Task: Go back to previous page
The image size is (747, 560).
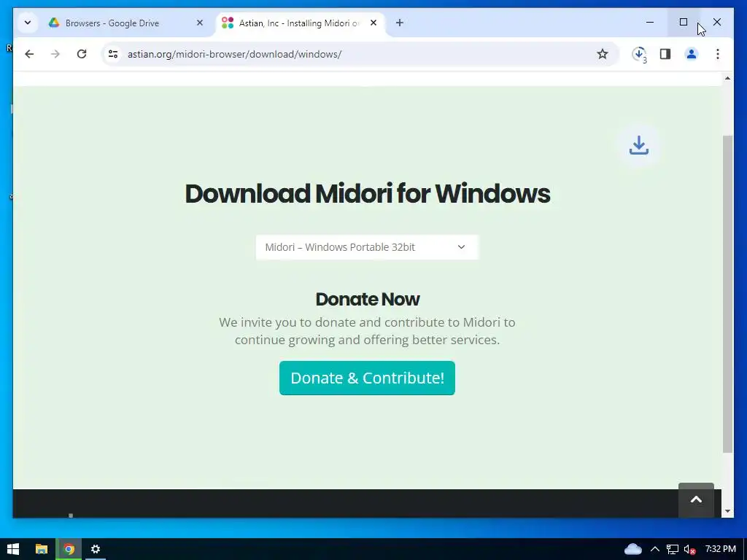Action: click(x=29, y=54)
